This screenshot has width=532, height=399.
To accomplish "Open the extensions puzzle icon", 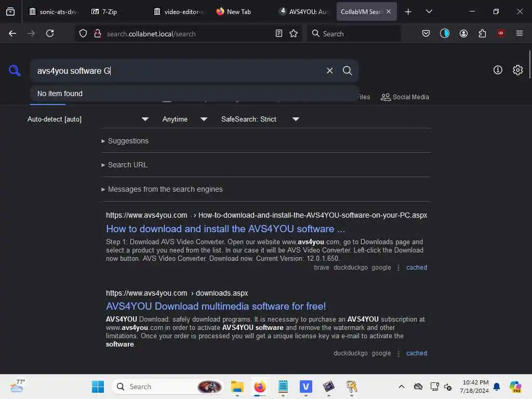I will (x=482, y=33).
